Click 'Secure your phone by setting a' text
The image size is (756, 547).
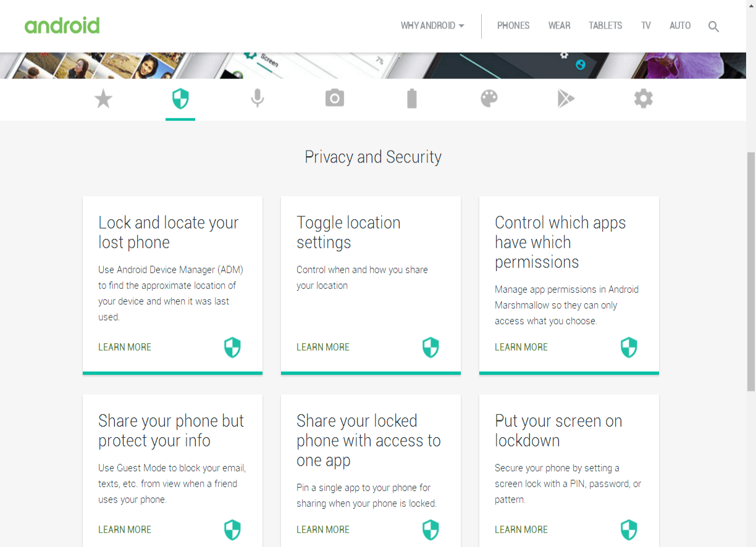(x=568, y=483)
